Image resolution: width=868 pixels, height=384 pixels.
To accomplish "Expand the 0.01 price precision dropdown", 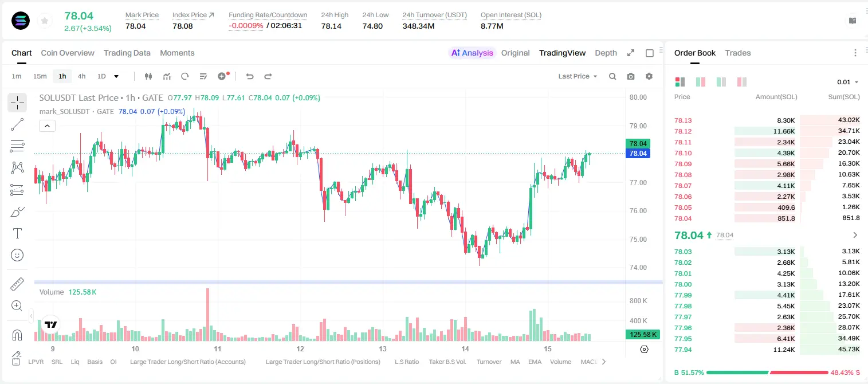I will click(x=848, y=82).
